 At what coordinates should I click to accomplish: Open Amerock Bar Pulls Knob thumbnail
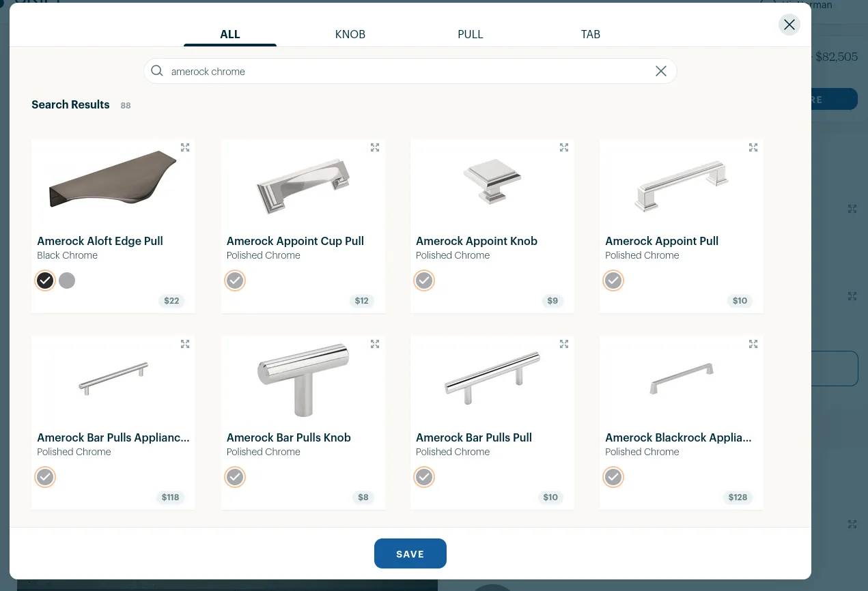303,379
